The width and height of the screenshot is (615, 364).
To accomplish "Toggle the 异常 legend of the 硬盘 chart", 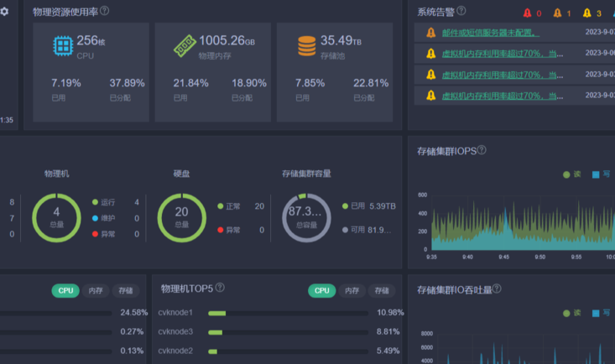I will 229,230.
